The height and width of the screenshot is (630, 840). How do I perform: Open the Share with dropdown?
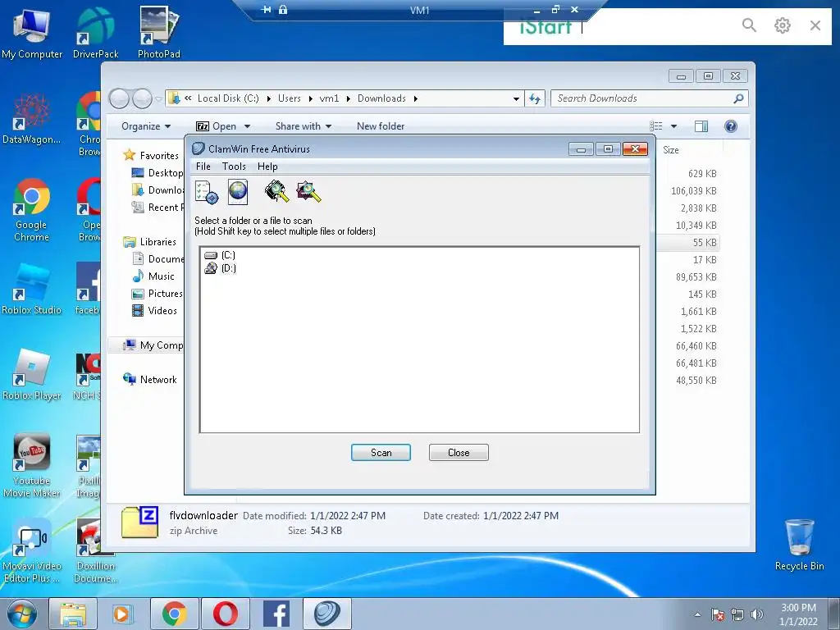coord(304,126)
